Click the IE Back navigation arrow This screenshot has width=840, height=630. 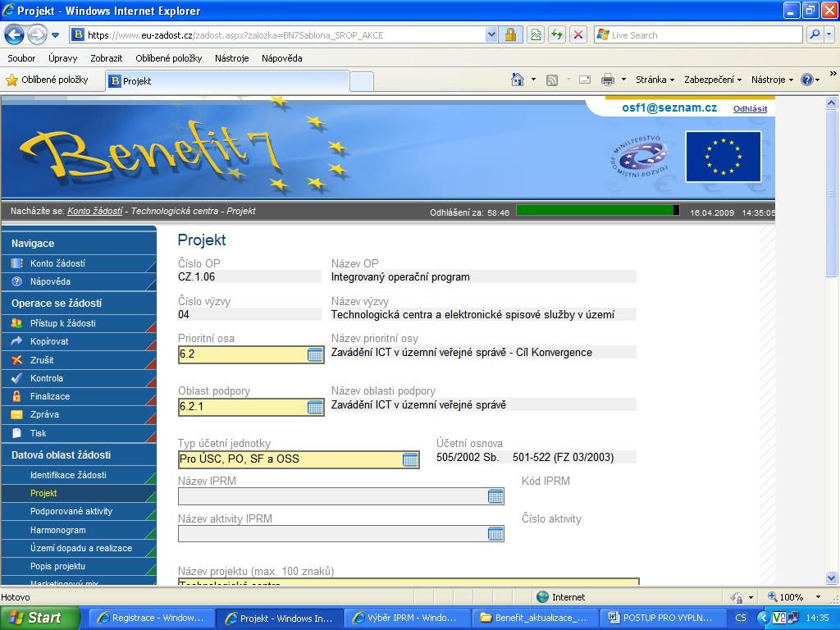point(14,35)
